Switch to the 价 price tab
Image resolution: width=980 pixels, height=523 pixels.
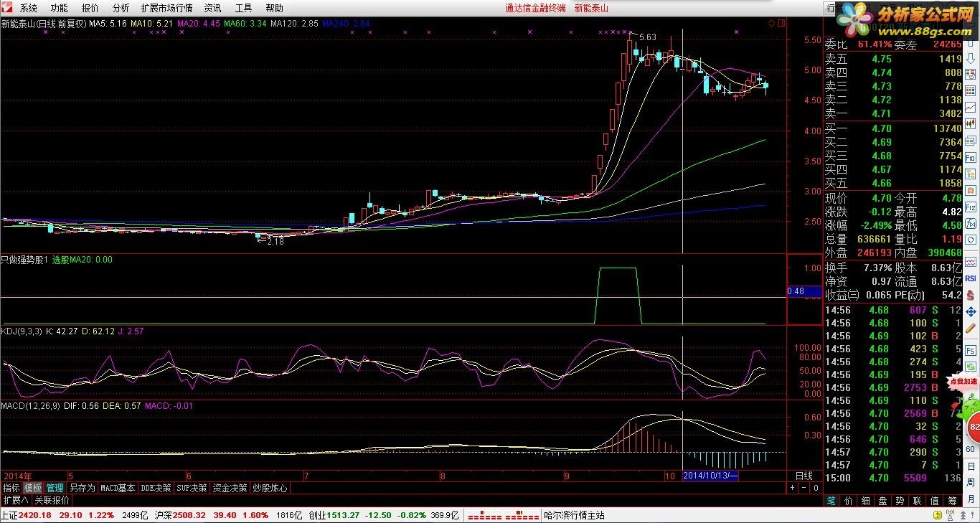[x=848, y=501]
